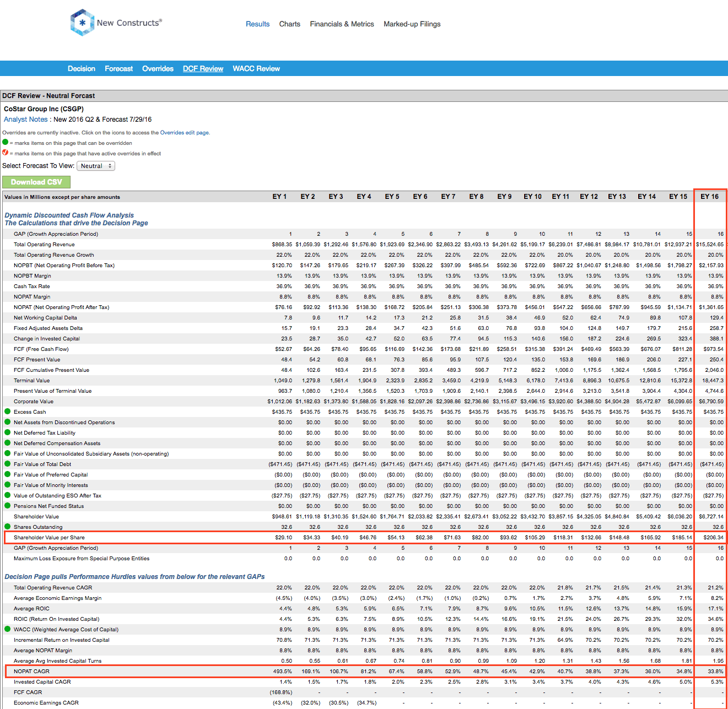Screen dimensions: 728x709
Task: Click the $6,790.59 Corporate Value in EY 16
Action: point(711,402)
